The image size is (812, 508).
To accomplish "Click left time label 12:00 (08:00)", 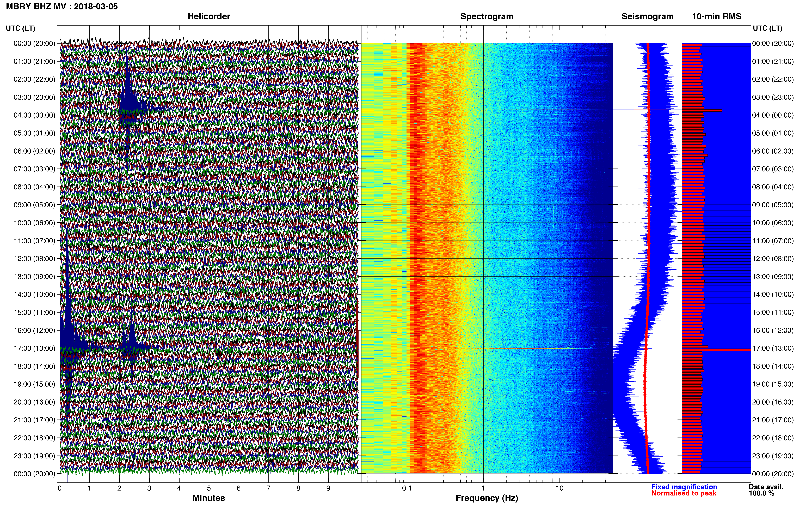I will [34, 258].
